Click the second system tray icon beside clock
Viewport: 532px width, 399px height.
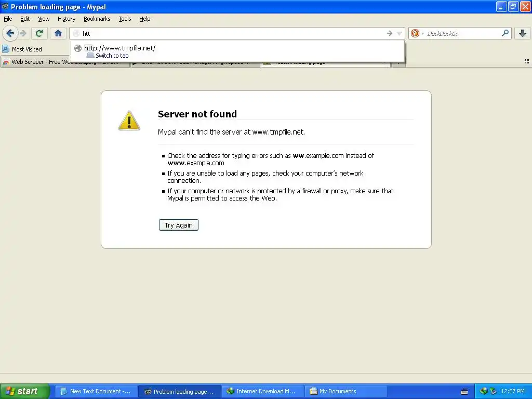point(493,391)
